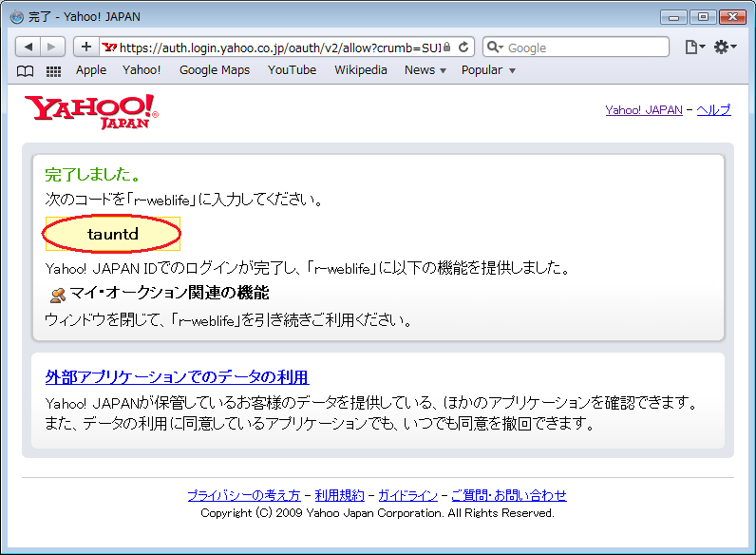756x555 pixels.
Task: Open the Safari settings gear menu
Action: point(725,48)
